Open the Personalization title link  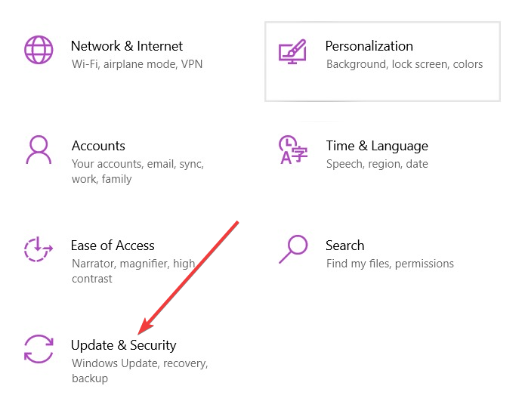pyautogui.click(x=369, y=46)
